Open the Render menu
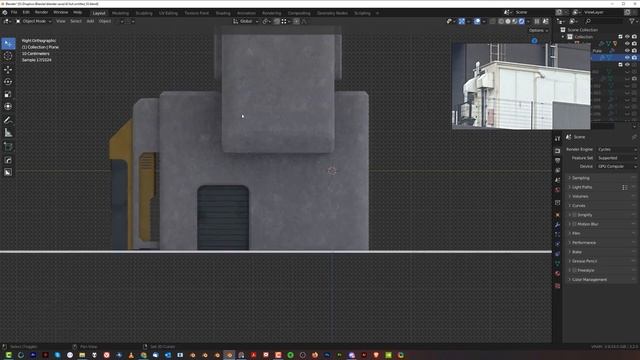640x360 pixels. point(41,13)
